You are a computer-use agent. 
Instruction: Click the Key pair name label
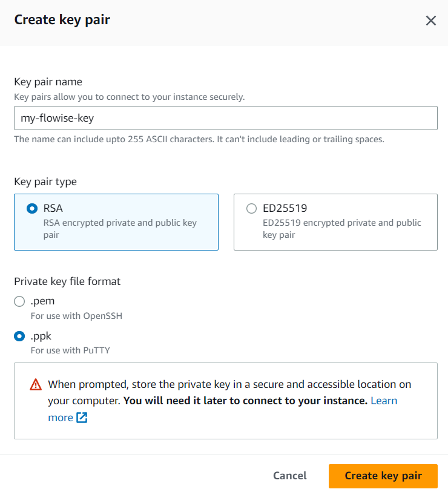coord(48,82)
